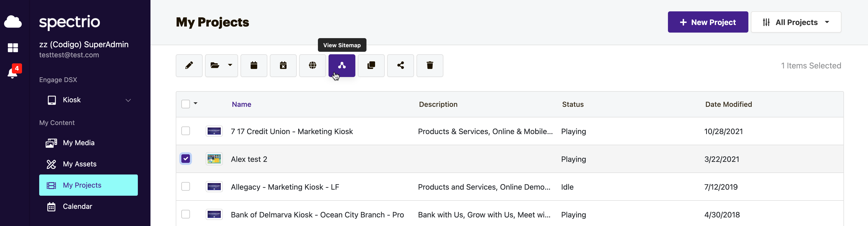This screenshot has width=868, height=226.
Task: Go to My Media
Action: point(88,143)
